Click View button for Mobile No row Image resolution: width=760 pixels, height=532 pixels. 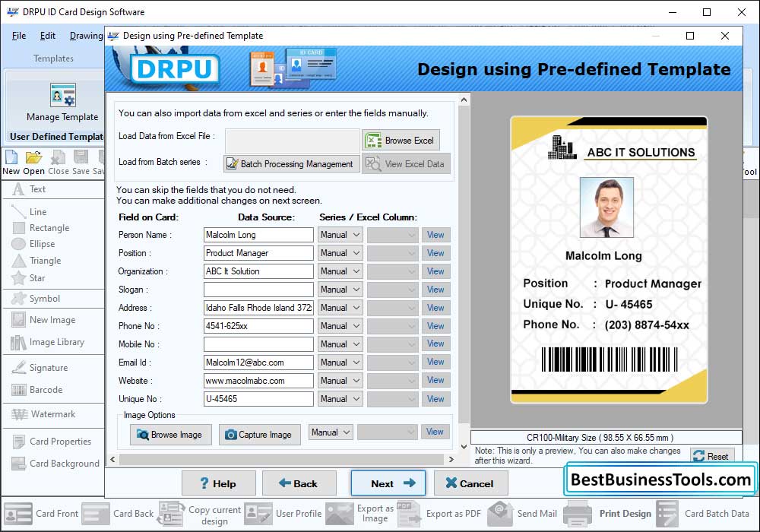click(x=435, y=344)
